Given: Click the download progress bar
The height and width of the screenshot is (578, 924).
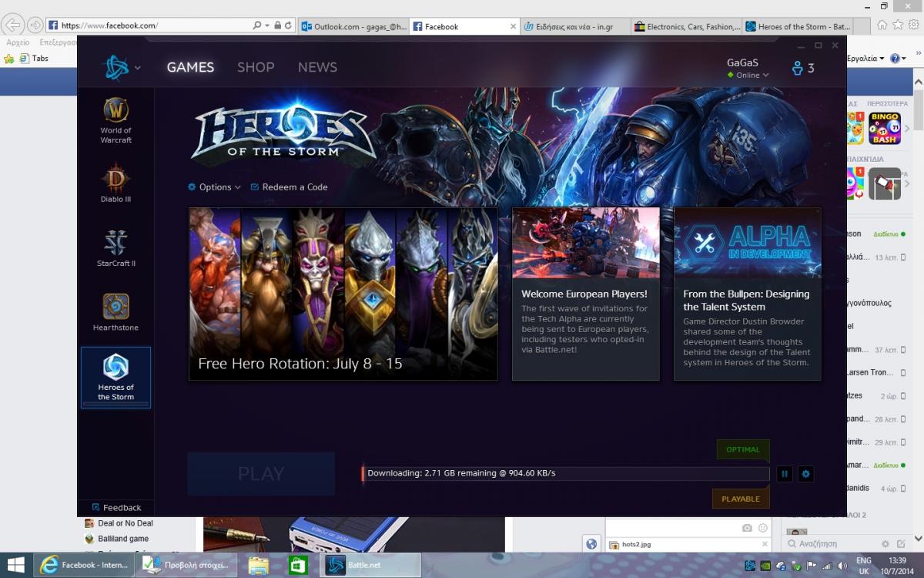Looking at the screenshot, I should [565, 473].
